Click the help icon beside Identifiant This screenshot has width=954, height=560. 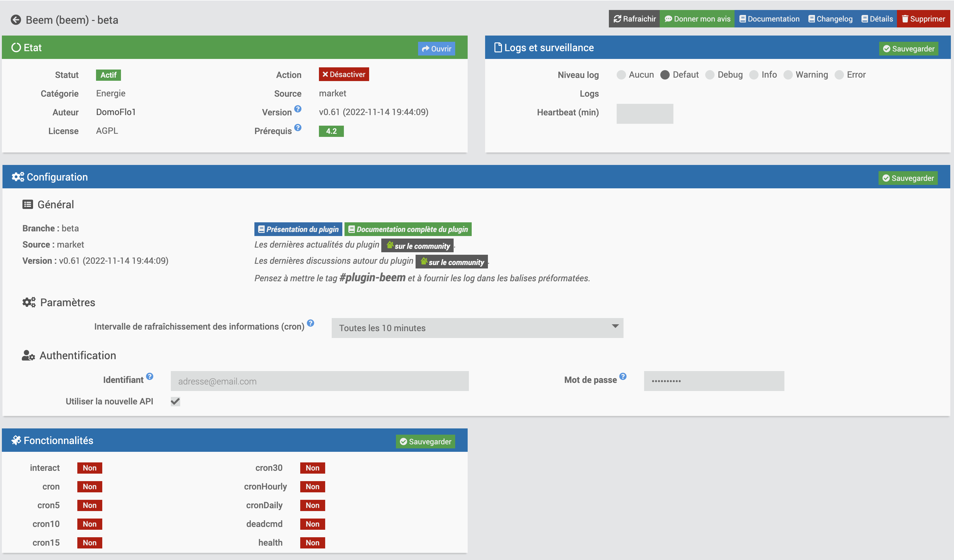tap(150, 376)
